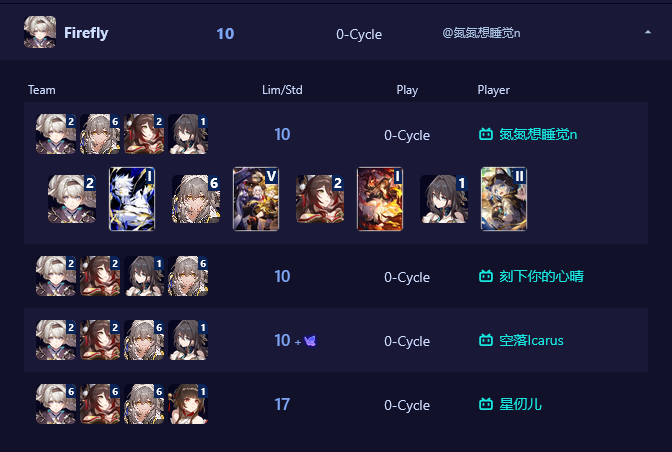Viewport: 672px width, 452px height.
Task: Open player link 星仞儿
Action: tap(520, 404)
